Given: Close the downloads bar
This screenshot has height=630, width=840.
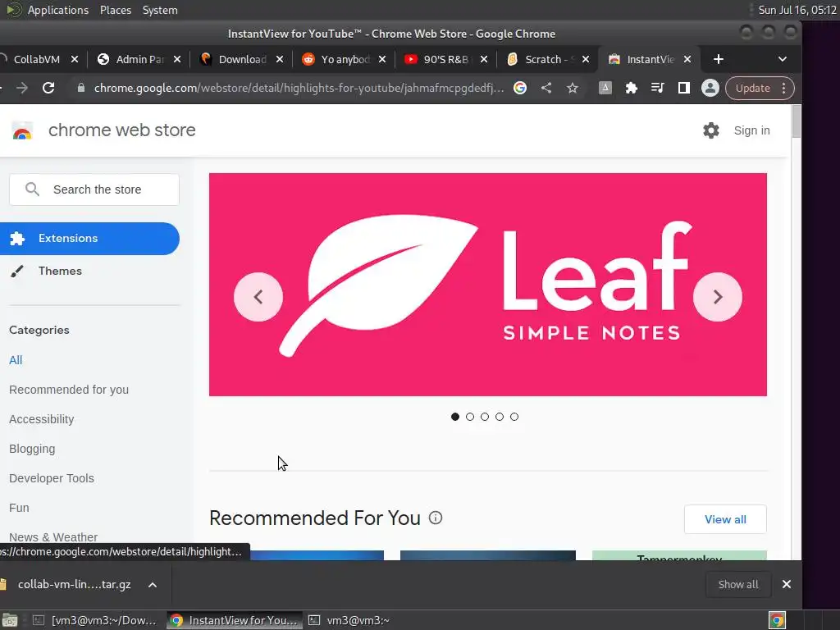Looking at the screenshot, I should click(786, 584).
